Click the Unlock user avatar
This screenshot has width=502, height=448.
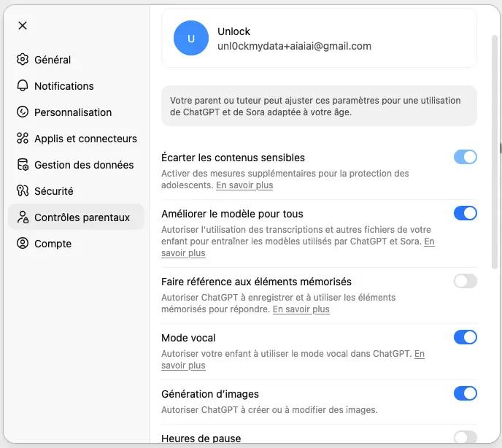coord(191,39)
